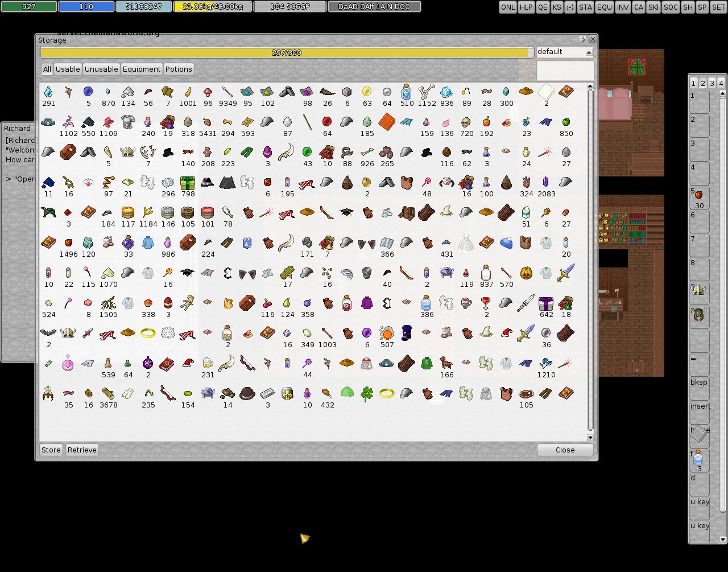Switch to shortcut bar tab 2
This screenshot has height=572, width=728.
point(703,83)
